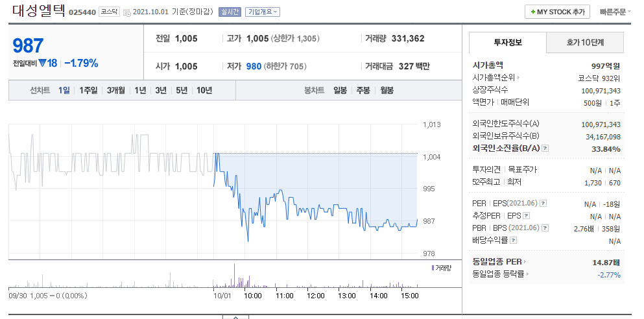Open help icon next to PBR BPS (2021.06)

coord(545,228)
